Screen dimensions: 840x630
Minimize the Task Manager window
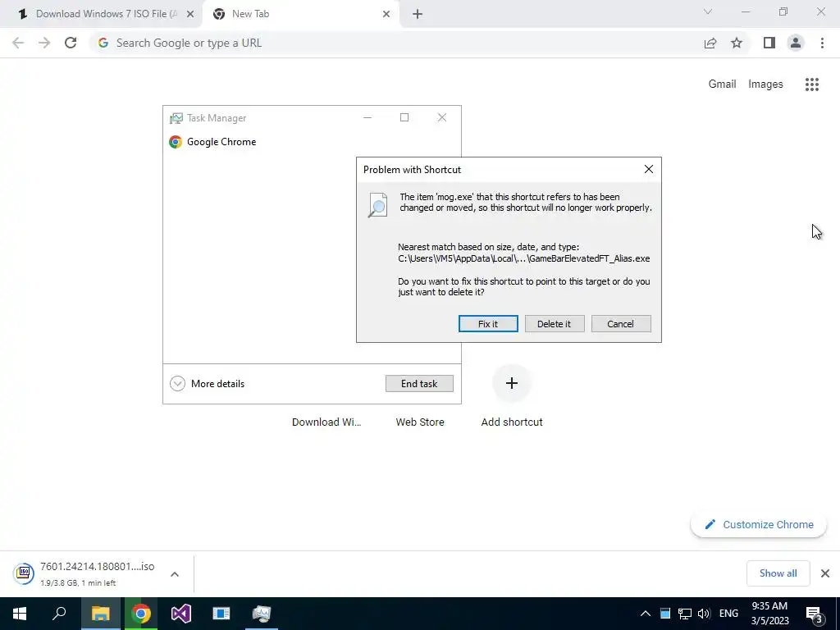(367, 117)
